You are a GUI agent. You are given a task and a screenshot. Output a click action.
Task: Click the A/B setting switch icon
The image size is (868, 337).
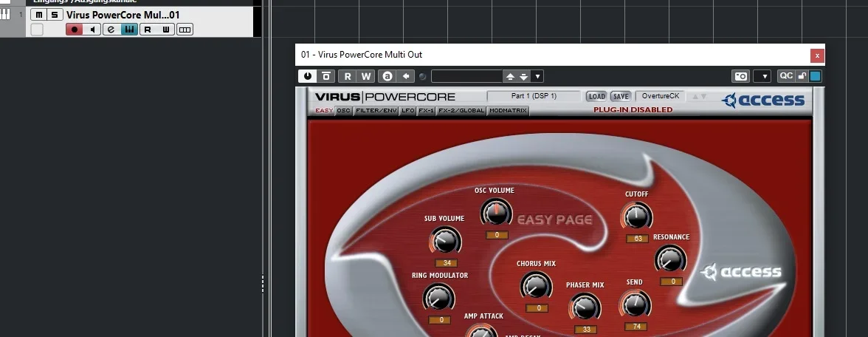coord(387,76)
